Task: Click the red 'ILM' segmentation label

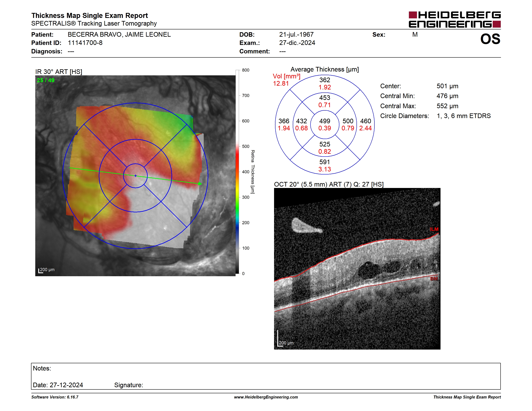Action: click(434, 229)
